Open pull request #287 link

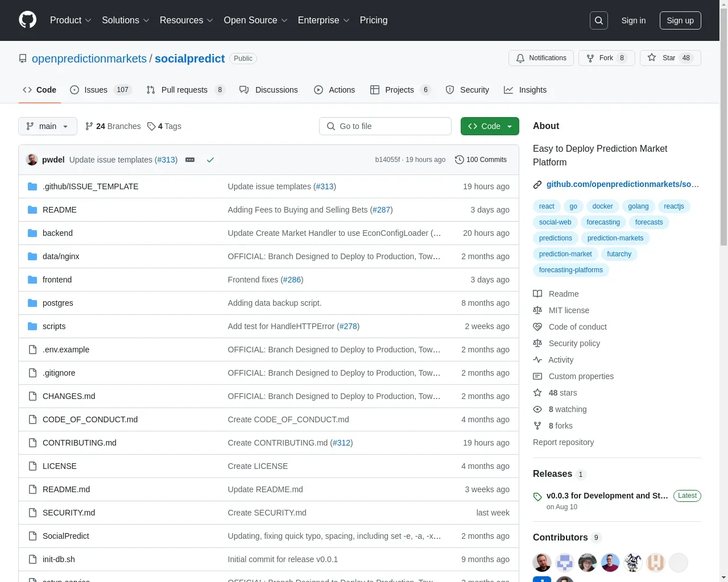382,210
